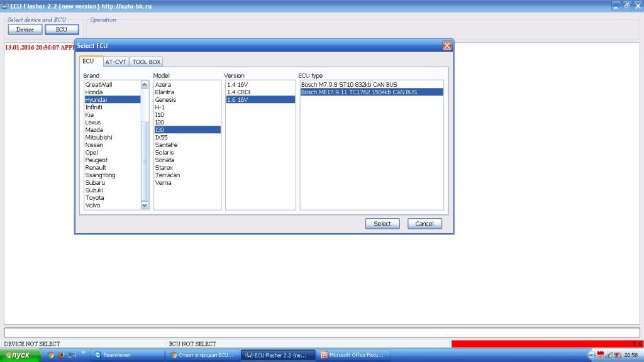Pick Renault brand
The width and height of the screenshot is (644, 362).
coord(112,167)
